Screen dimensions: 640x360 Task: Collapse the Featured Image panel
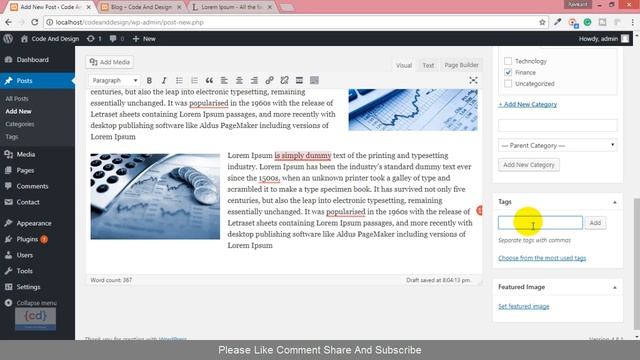615,287
